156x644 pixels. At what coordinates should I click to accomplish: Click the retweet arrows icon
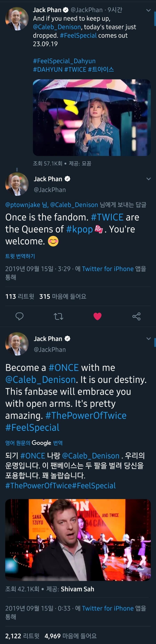(x=58, y=316)
